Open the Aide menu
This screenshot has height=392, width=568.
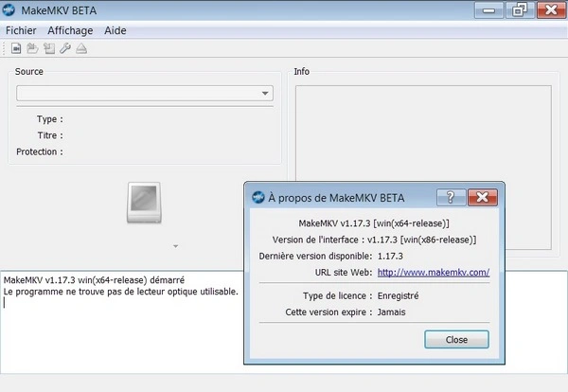[115, 30]
